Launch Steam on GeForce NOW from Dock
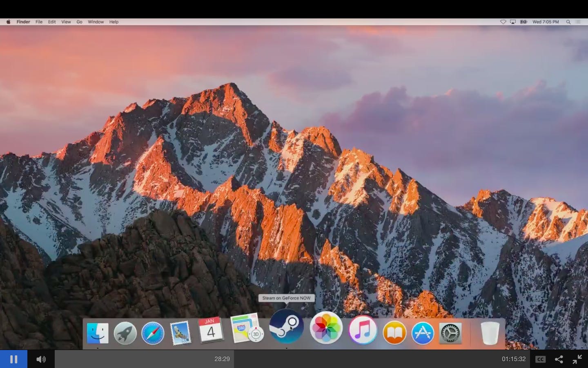Viewport: 588px width, 368px height. click(x=286, y=326)
